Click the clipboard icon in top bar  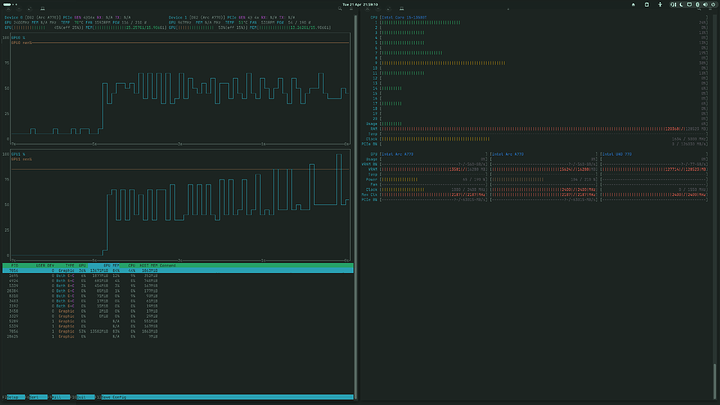click(647, 5)
